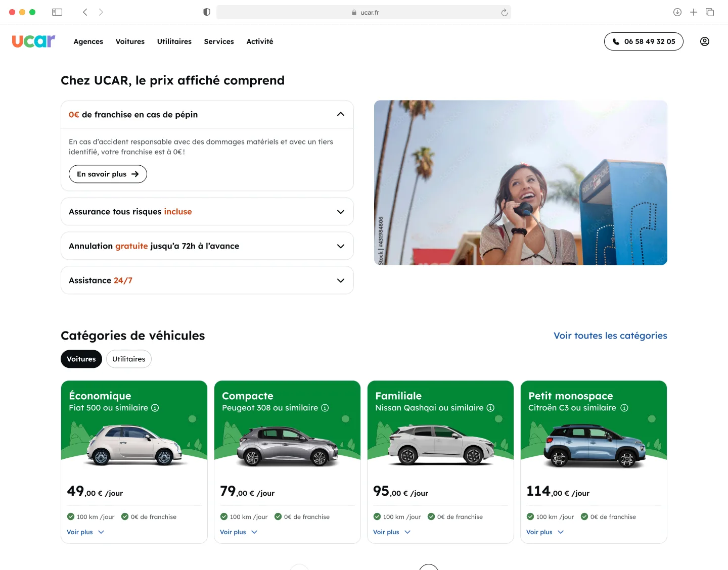This screenshot has width=728, height=570.
Task: Go forward with the browser forward arrow
Action: point(101,12)
